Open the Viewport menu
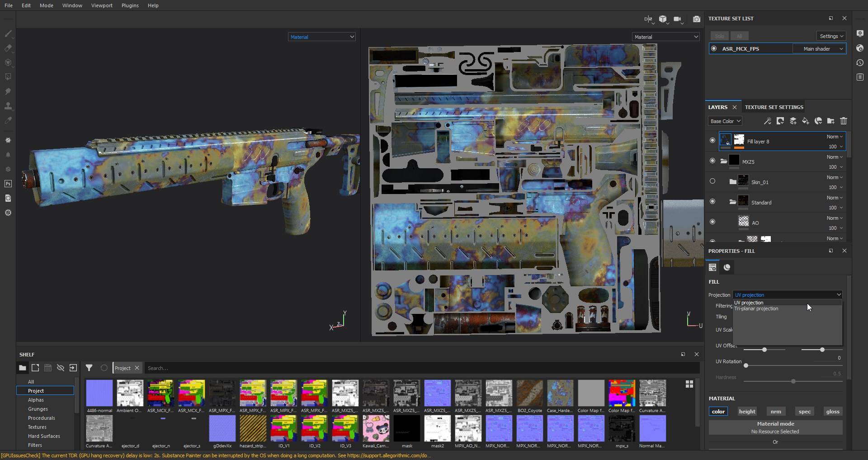The width and height of the screenshot is (868, 460). (x=102, y=5)
